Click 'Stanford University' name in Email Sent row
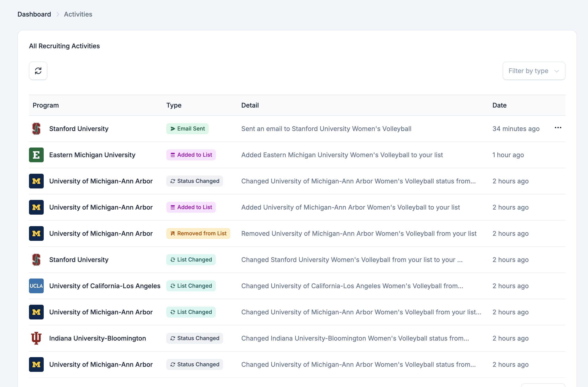Viewport: 588px width, 387px height. [x=79, y=129]
